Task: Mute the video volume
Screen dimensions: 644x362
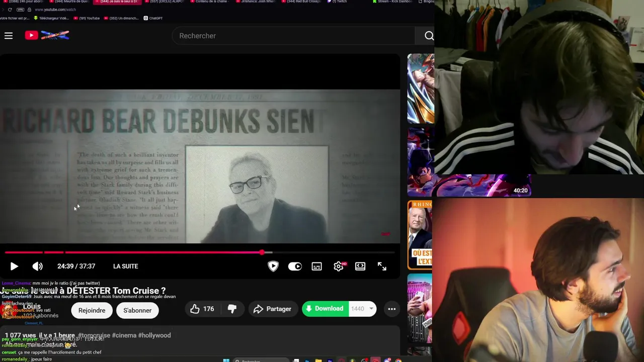Action: (38, 266)
